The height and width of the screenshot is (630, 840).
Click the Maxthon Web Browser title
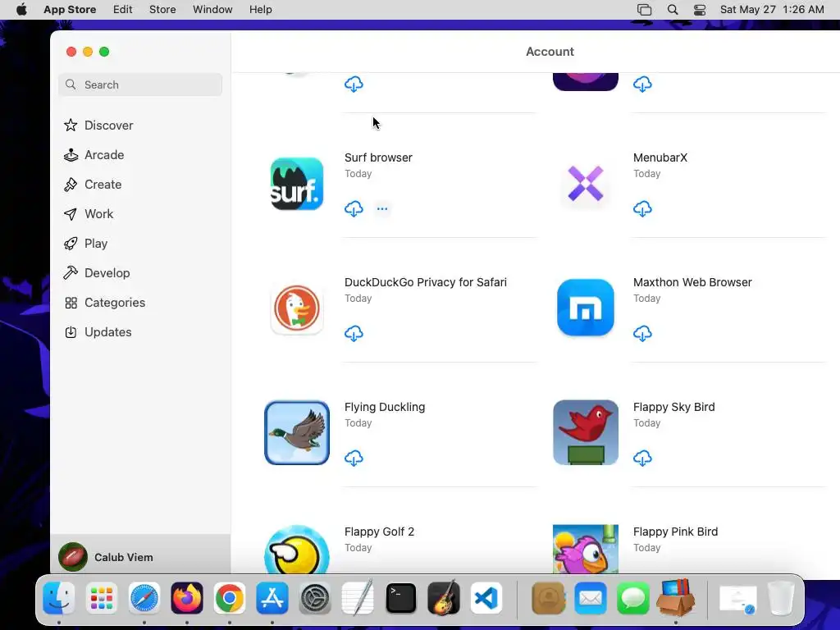pos(692,282)
